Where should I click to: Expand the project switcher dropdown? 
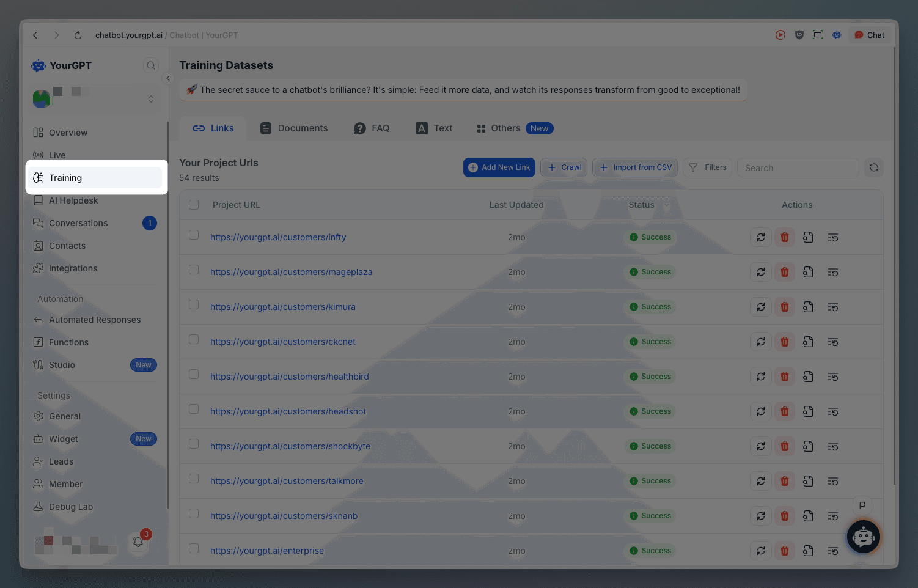pos(150,99)
